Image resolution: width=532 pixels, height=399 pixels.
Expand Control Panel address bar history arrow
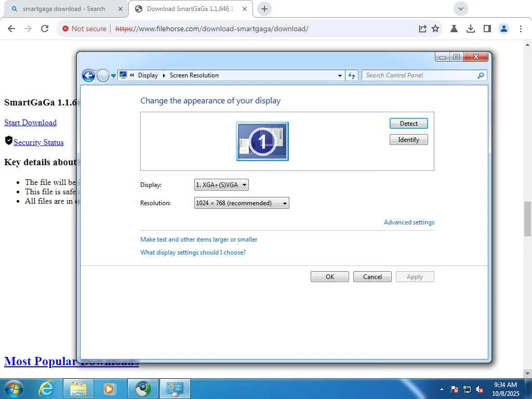(340, 76)
